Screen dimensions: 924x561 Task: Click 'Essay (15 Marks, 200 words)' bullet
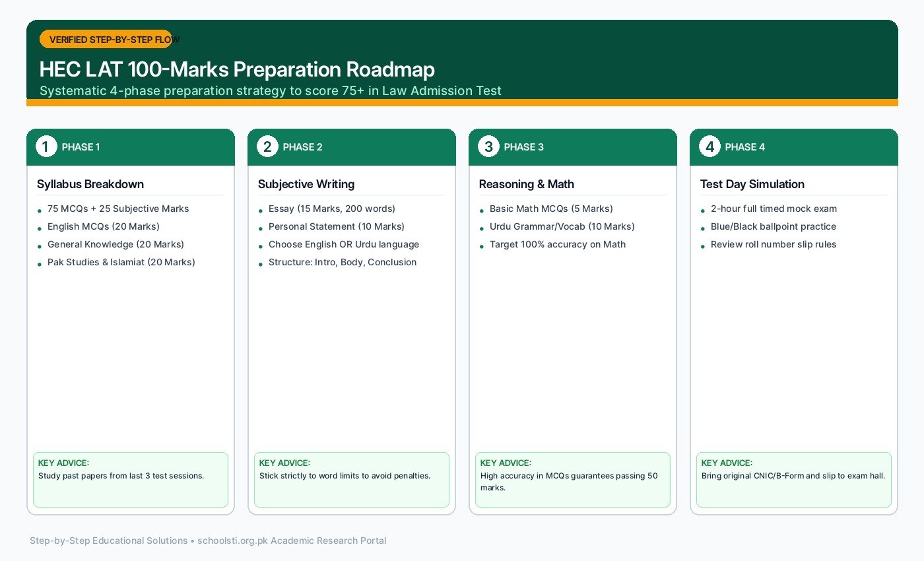pos(332,209)
